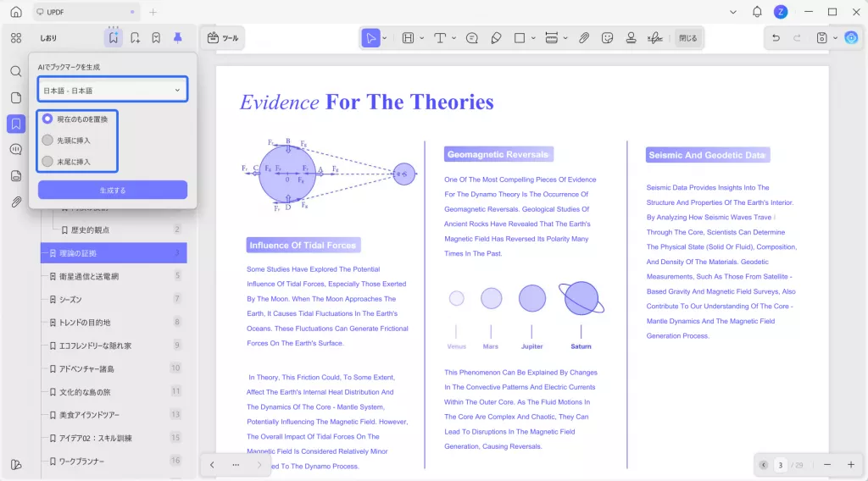Open the sticker tool
This screenshot has width=868, height=481.
tap(607, 38)
